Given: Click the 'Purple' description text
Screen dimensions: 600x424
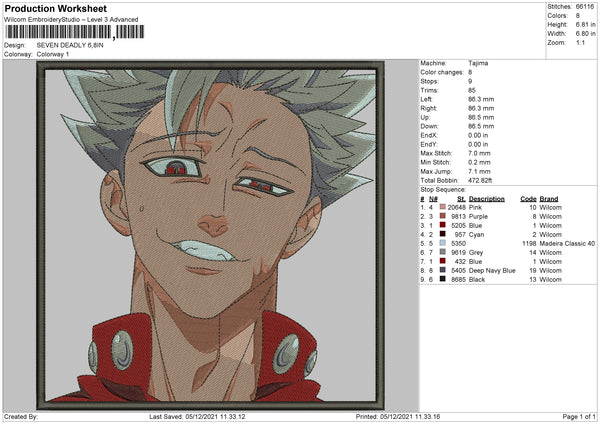Looking at the screenshot, I should tap(478, 217).
